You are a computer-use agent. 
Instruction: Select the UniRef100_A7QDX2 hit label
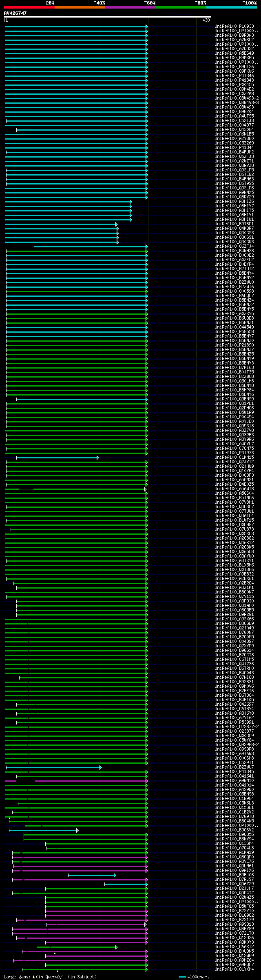pos(234,49)
